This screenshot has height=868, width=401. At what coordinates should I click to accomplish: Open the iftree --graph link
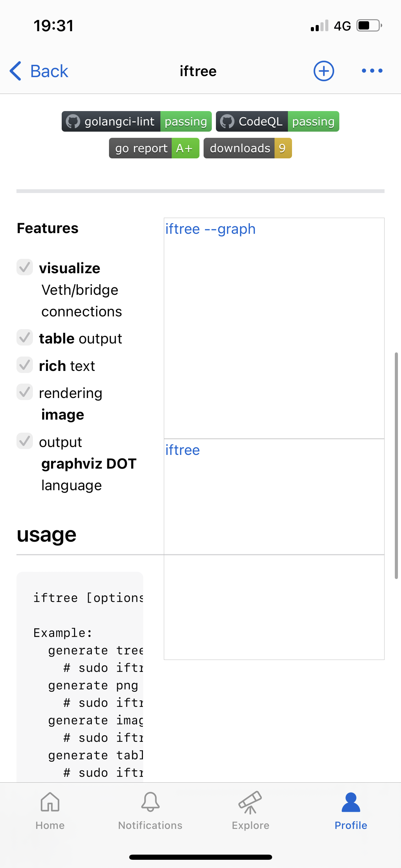tap(210, 229)
